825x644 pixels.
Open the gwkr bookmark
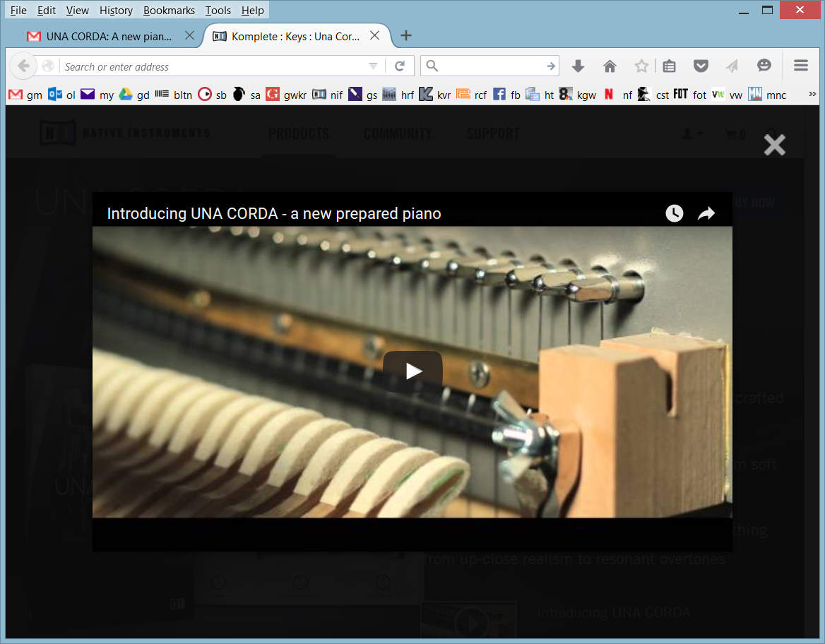286,95
